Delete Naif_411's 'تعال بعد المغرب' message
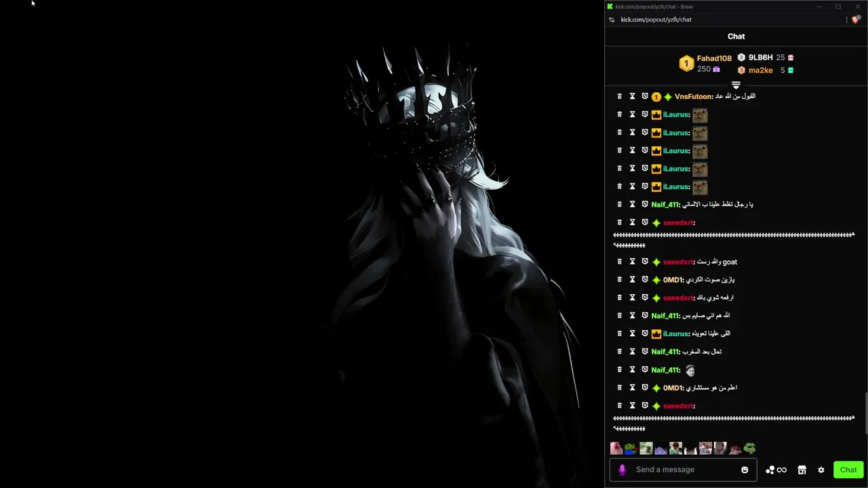 pos(619,352)
